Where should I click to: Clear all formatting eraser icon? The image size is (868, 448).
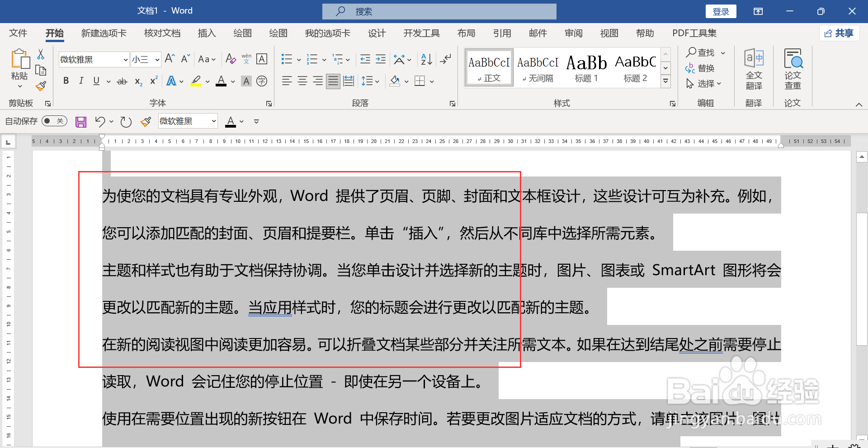tap(231, 59)
